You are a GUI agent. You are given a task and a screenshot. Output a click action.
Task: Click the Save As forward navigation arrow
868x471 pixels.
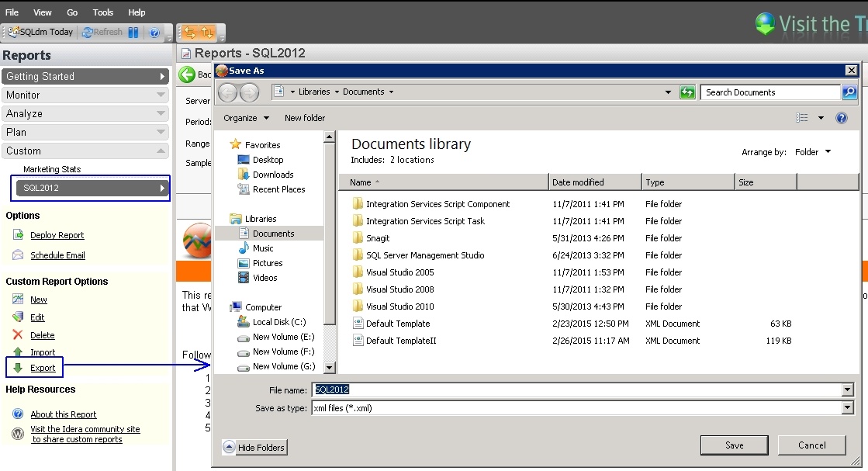(x=250, y=92)
